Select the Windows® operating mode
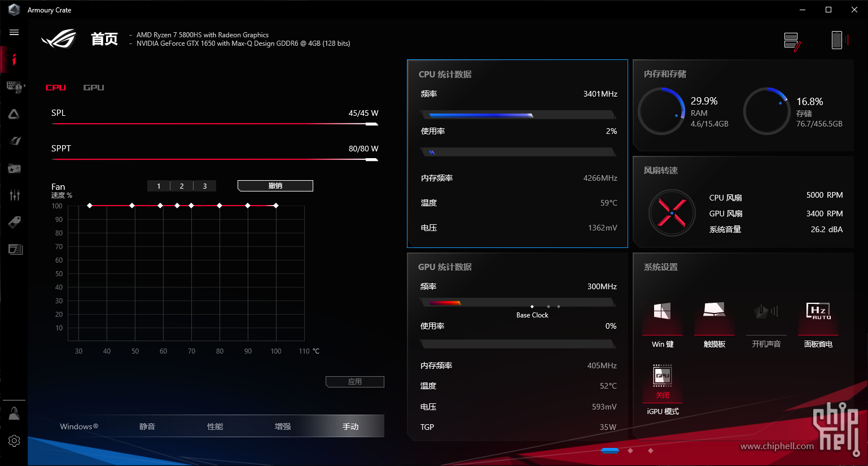The image size is (868, 466). click(79, 426)
